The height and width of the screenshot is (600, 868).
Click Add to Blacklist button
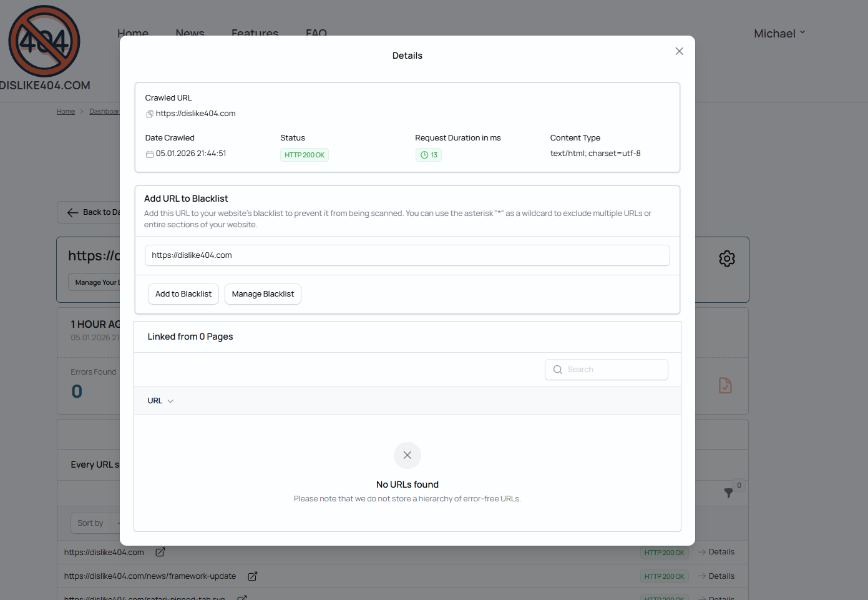click(183, 294)
